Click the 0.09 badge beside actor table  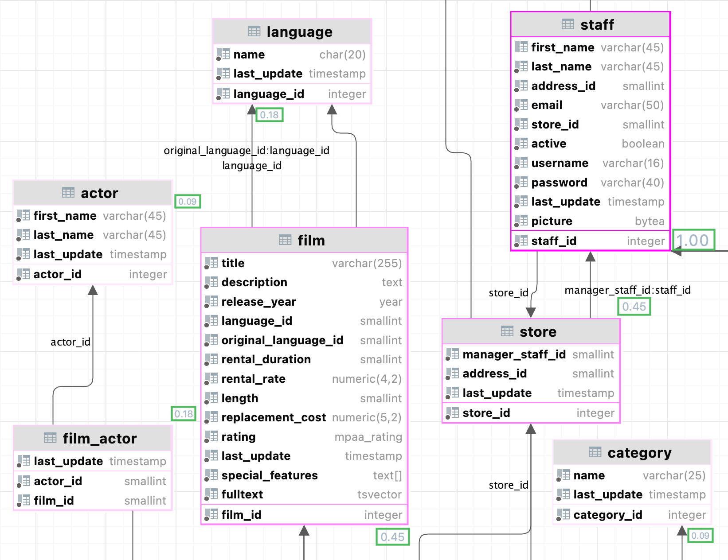click(x=187, y=201)
